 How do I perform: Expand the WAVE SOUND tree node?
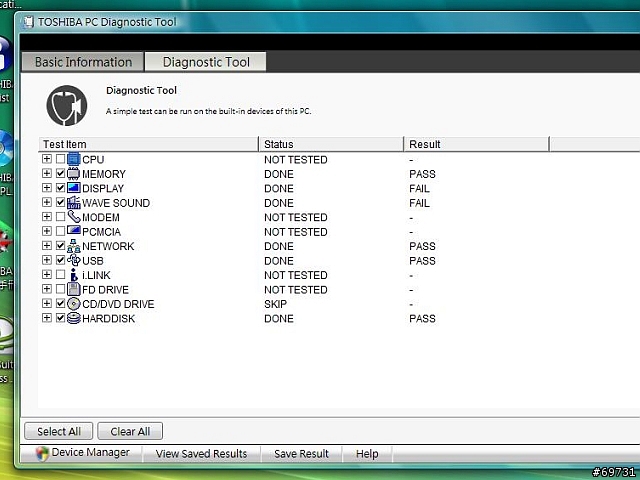tap(47, 202)
